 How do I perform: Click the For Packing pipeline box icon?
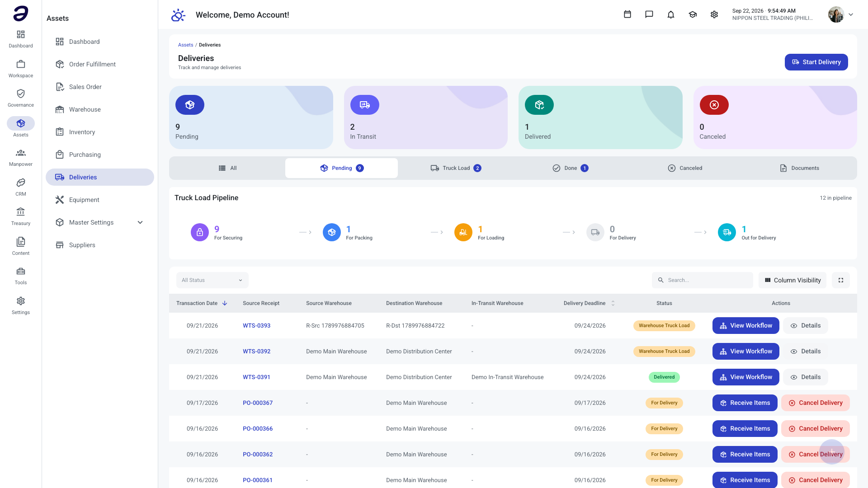tap(332, 232)
